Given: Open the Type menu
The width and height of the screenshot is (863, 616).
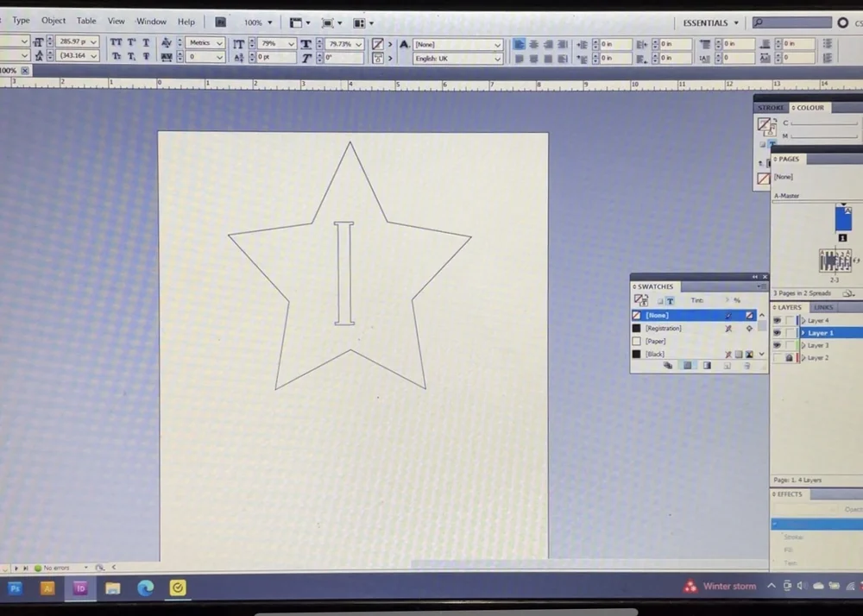Looking at the screenshot, I should pos(21,21).
